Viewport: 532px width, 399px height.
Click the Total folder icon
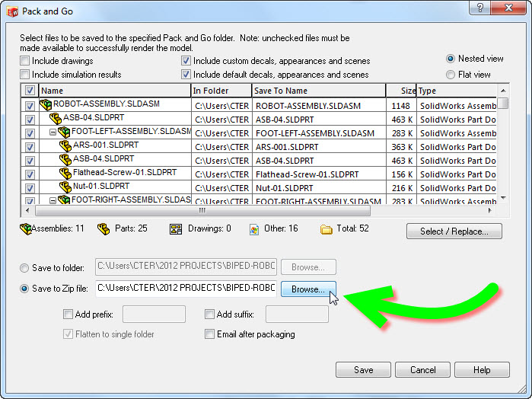pos(326,229)
